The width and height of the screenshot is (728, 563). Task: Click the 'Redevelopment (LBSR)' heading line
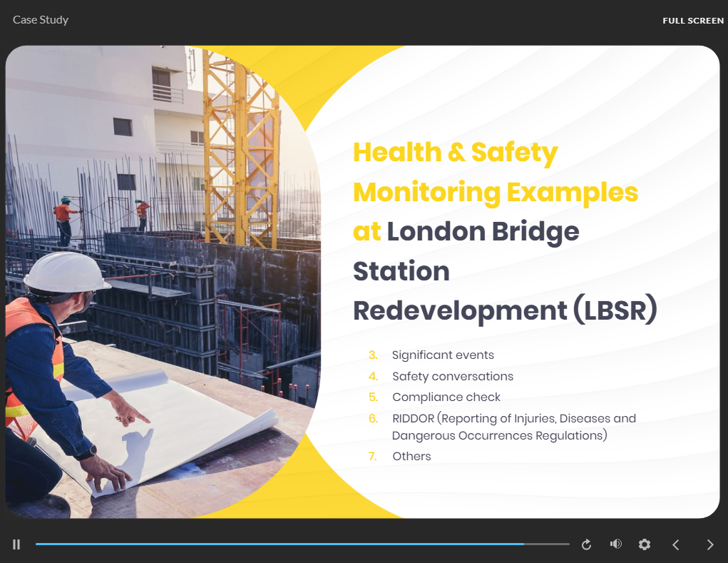505,310
